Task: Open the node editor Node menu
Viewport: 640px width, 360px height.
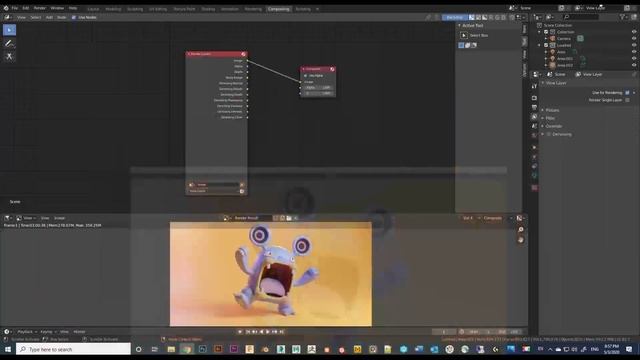Action: pos(62,17)
